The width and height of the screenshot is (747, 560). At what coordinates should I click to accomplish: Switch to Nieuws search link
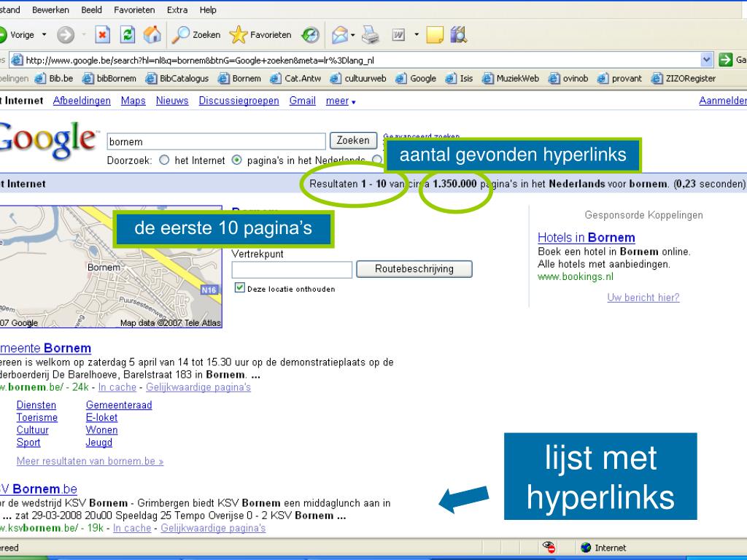(x=172, y=101)
